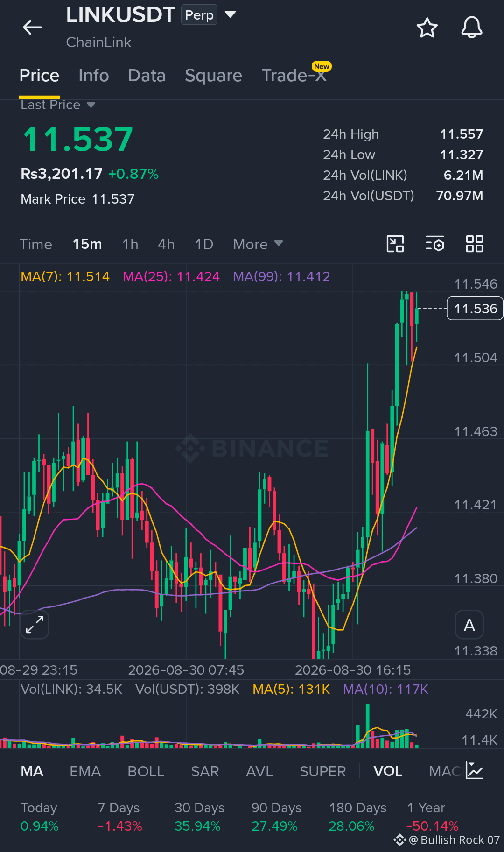The height and width of the screenshot is (852, 504).
Task: Switch to the Data tab
Action: (x=147, y=76)
